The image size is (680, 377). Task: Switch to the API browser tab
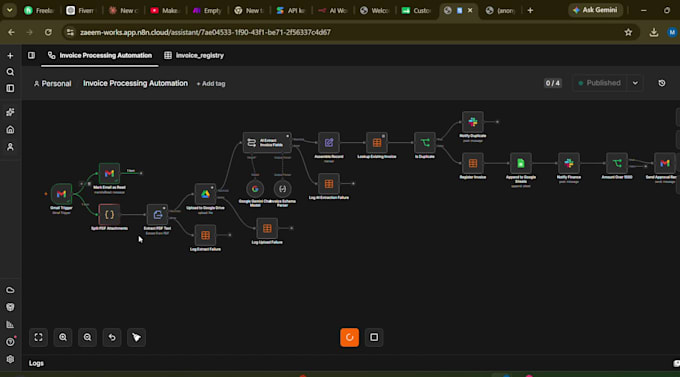291,10
